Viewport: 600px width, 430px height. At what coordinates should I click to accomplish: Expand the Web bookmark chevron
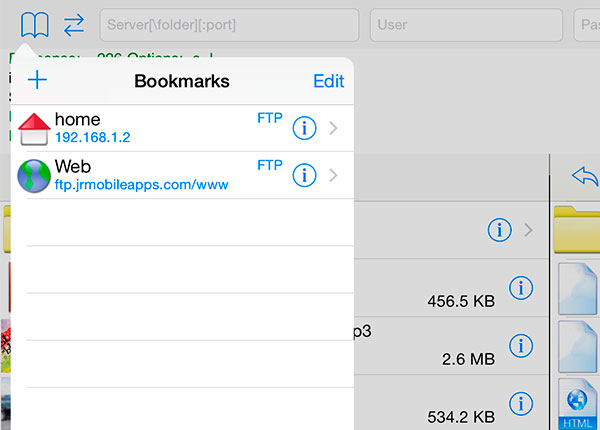(333, 175)
